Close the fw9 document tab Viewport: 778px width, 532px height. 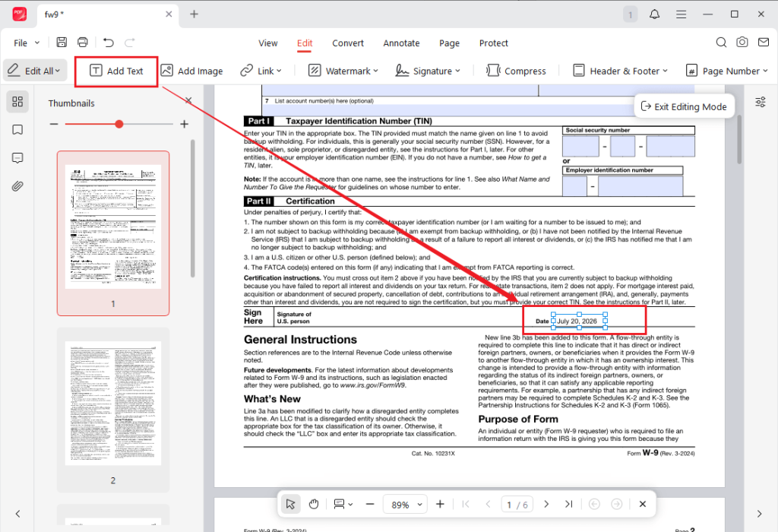[x=169, y=14]
